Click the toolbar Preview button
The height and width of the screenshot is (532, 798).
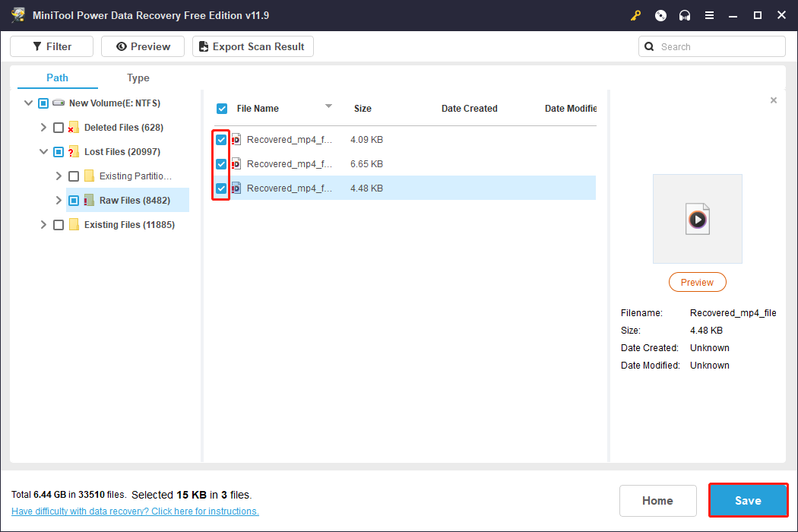coord(143,46)
